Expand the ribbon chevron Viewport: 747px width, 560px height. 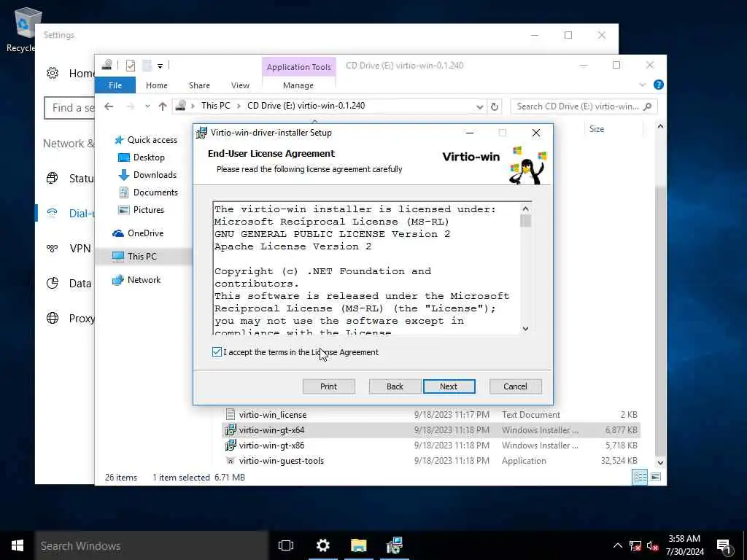click(x=642, y=85)
